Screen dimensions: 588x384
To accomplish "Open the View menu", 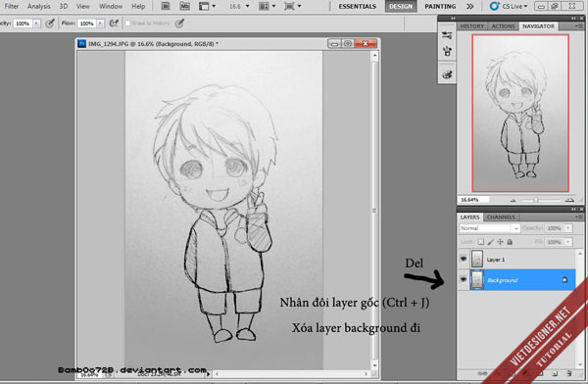I will click(x=83, y=6).
